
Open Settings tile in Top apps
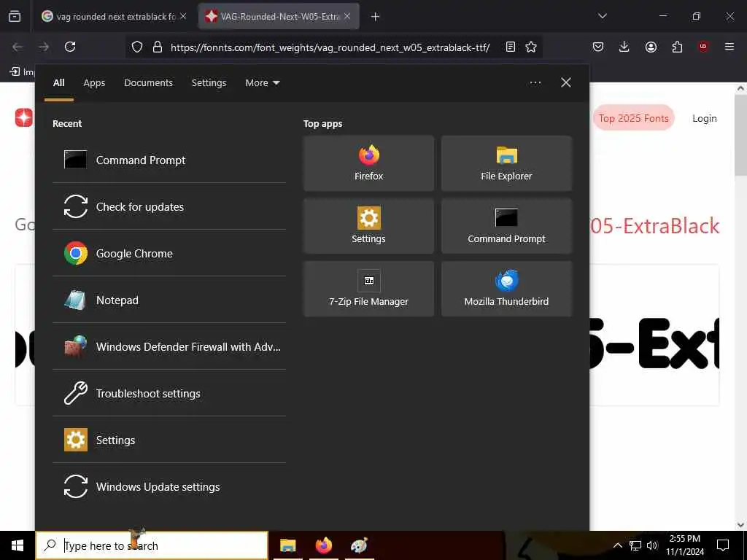(368, 226)
